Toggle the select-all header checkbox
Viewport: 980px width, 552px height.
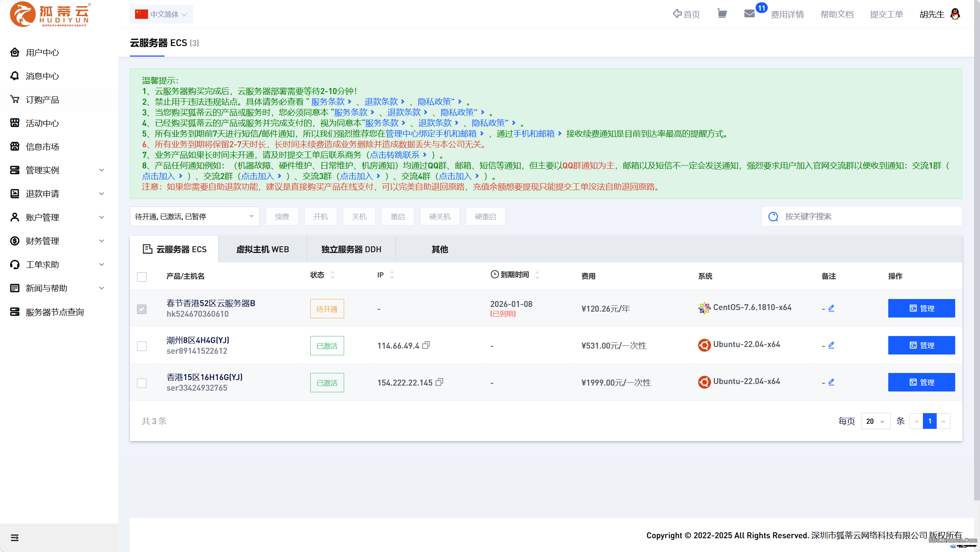142,277
